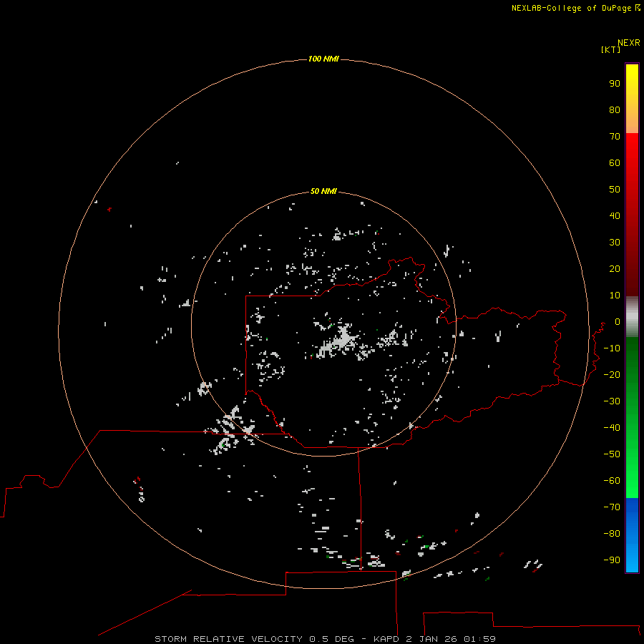Image resolution: width=644 pixels, height=644 pixels.
Task: Click the 90 value on velocity scale
Action: 615,84
